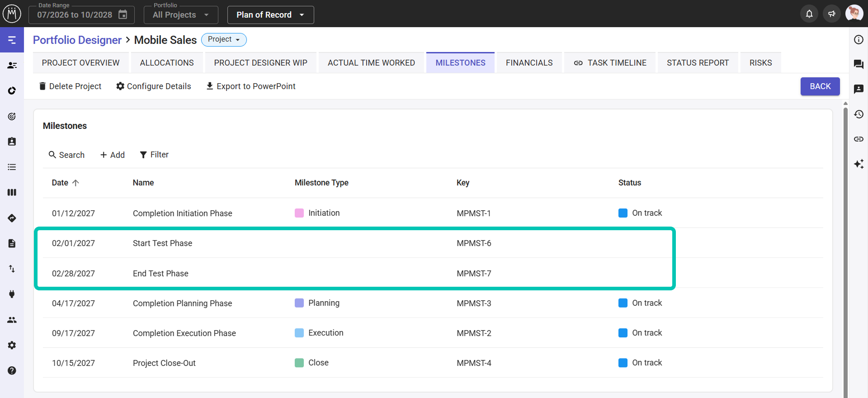Open the comments chat icon
The width and height of the screenshot is (868, 398).
(x=859, y=65)
